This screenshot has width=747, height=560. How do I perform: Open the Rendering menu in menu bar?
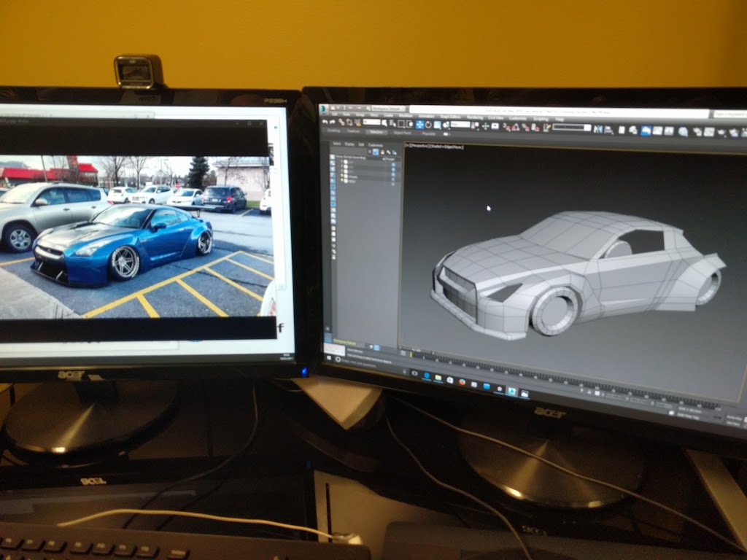tap(475, 117)
